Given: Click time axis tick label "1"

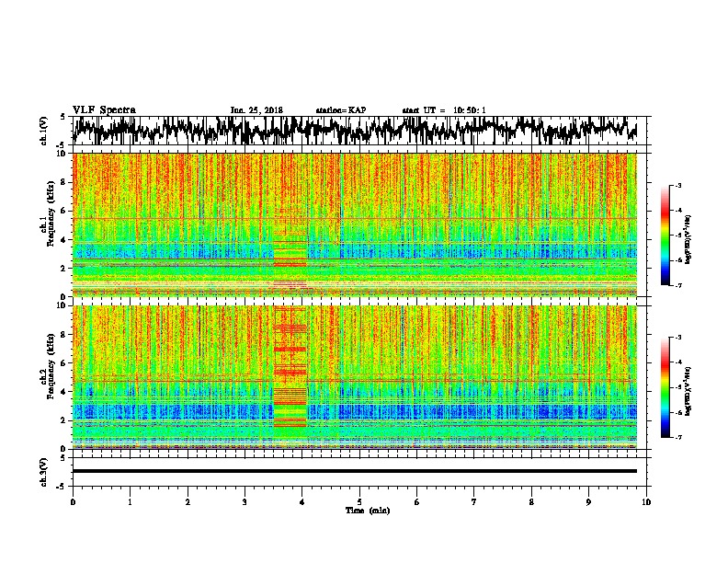Looking at the screenshot, I should point(130,502).
